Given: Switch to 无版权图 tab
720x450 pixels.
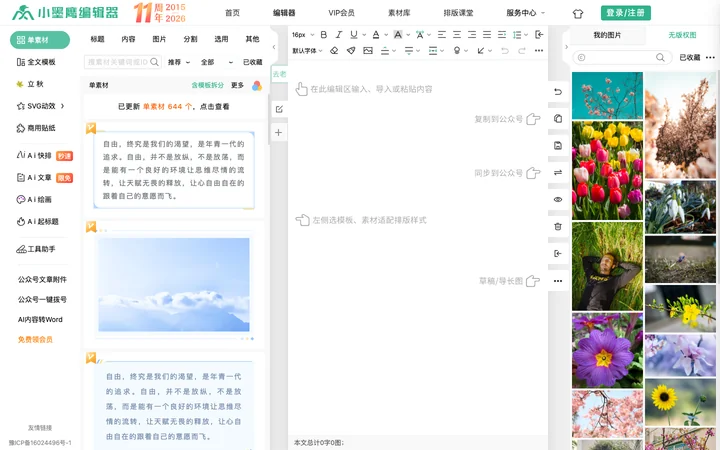Looking at the screenshot, I should [682, 35].
